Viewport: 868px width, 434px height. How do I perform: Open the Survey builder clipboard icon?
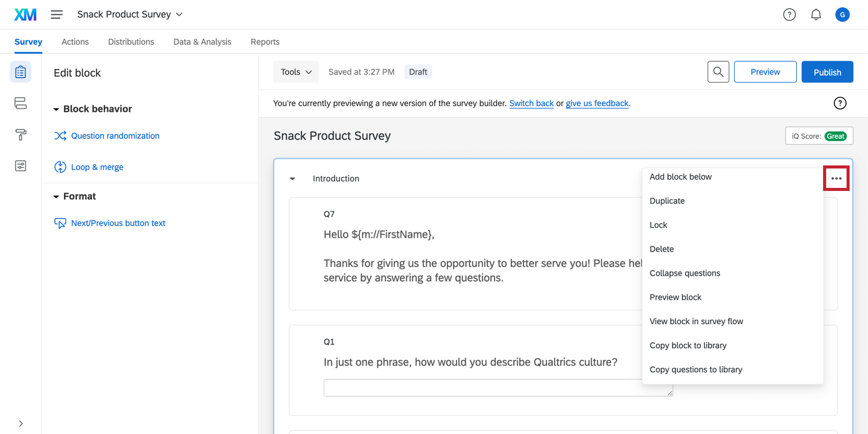click(x=20, y=72)
